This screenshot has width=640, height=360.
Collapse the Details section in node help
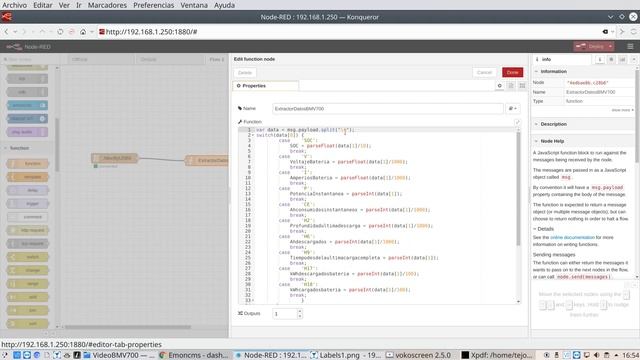544,229
